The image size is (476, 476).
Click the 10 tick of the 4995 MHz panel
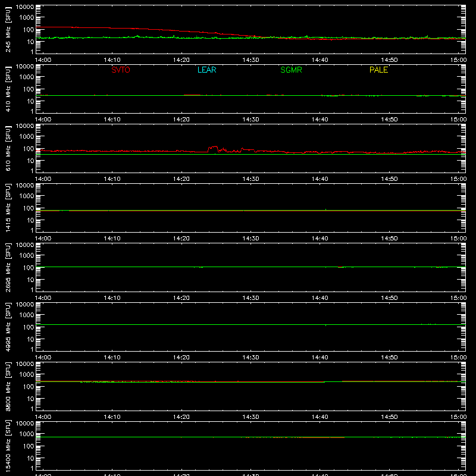coord(31,339)
